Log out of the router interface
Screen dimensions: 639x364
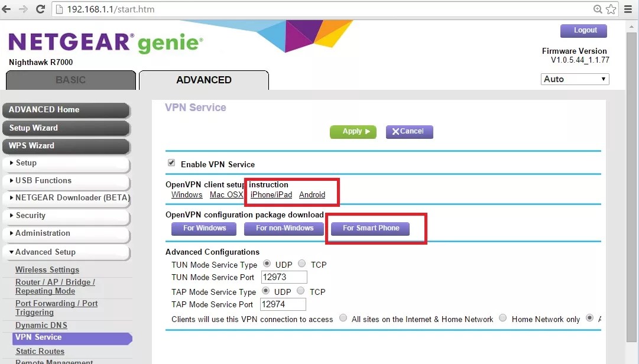click(583, 30)
